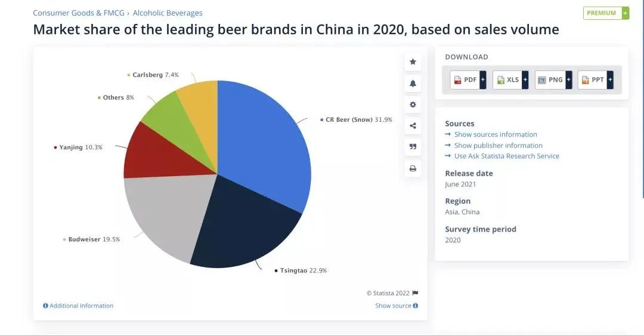The height and width of the screenshot is (335, 644).
Task: Click the Yanjing 10.3% label
Action: tap(78, 147)
